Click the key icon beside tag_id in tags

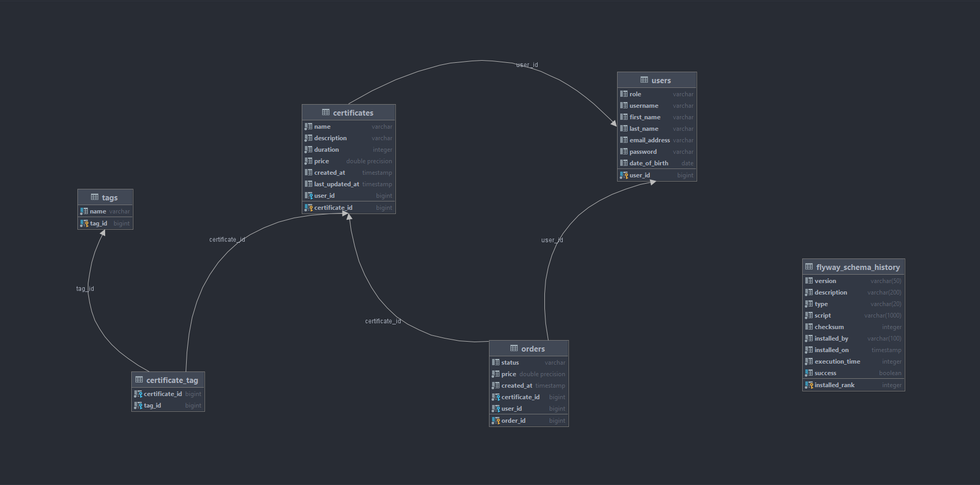click(84, 223)
